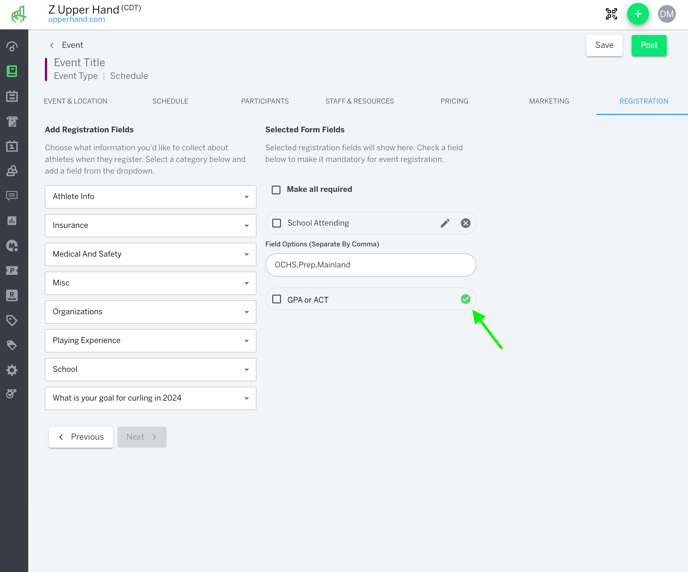Expand the Playing Experience dropdown

(x=150, y=340)
